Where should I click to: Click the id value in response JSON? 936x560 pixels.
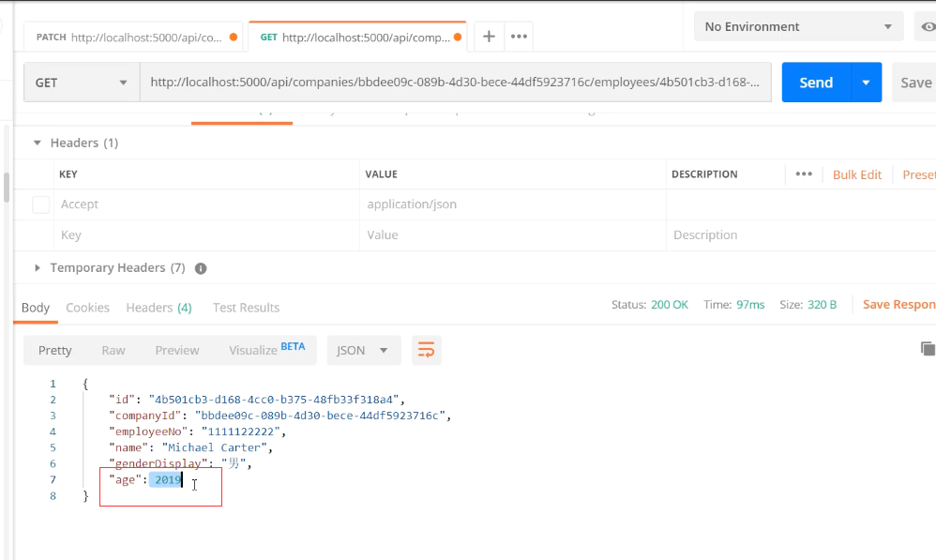tap(274, 400)
